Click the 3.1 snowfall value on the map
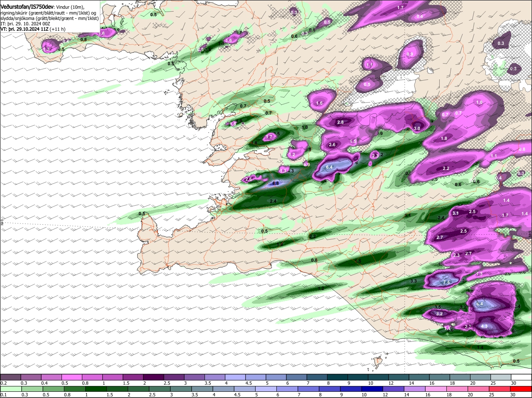The width and height of the screenshot is (532, 398). click(456, 213)
